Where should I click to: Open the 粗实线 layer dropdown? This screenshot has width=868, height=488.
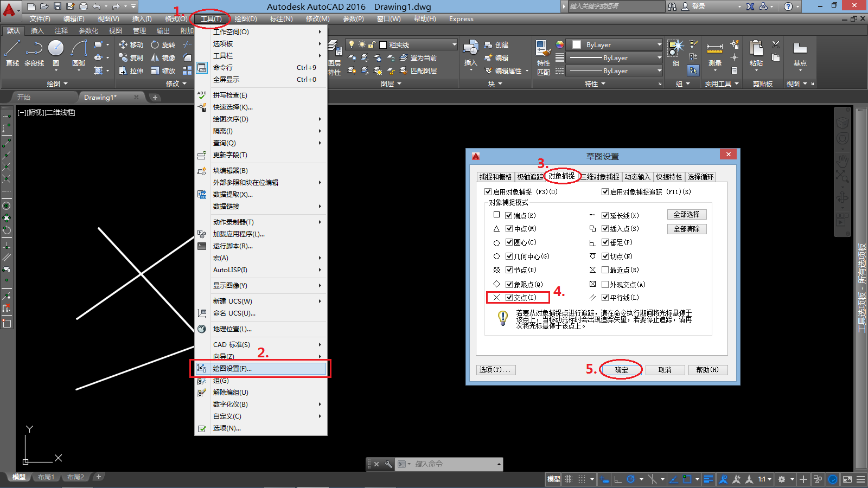402,44
